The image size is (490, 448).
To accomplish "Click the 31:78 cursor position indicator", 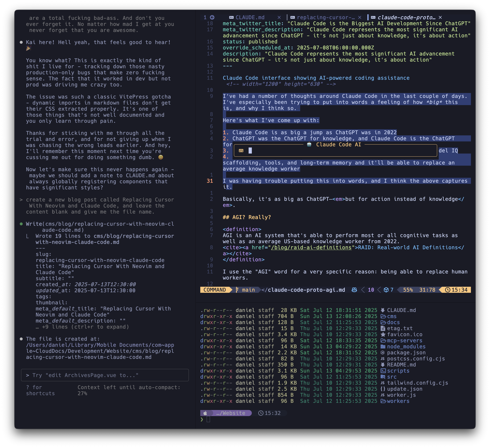I will (x=427, y=290).
